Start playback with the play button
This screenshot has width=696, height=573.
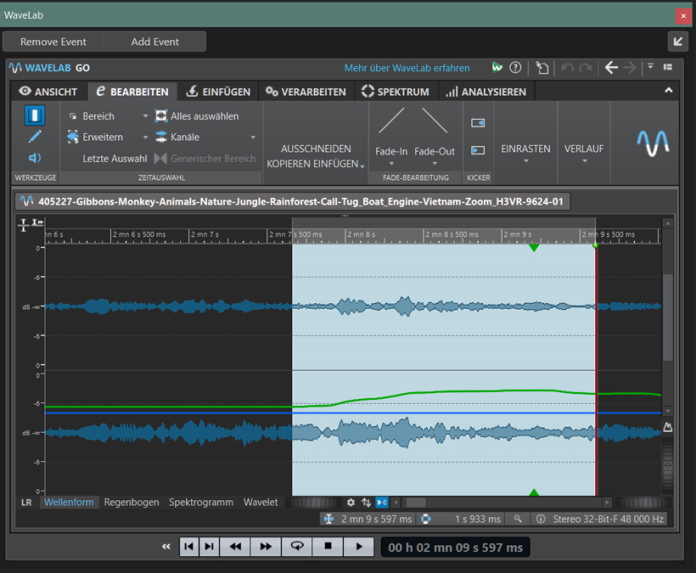coord(359,546)
